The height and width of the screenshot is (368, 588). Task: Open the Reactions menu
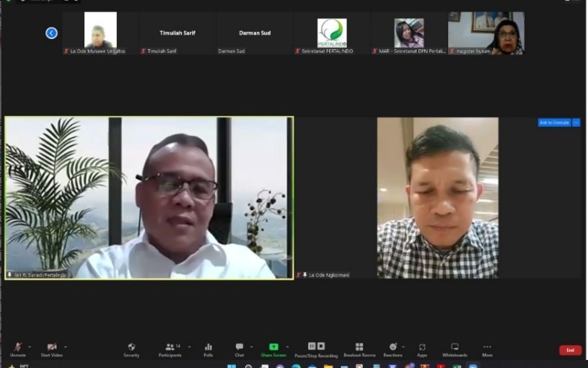[x=392, y=347]
